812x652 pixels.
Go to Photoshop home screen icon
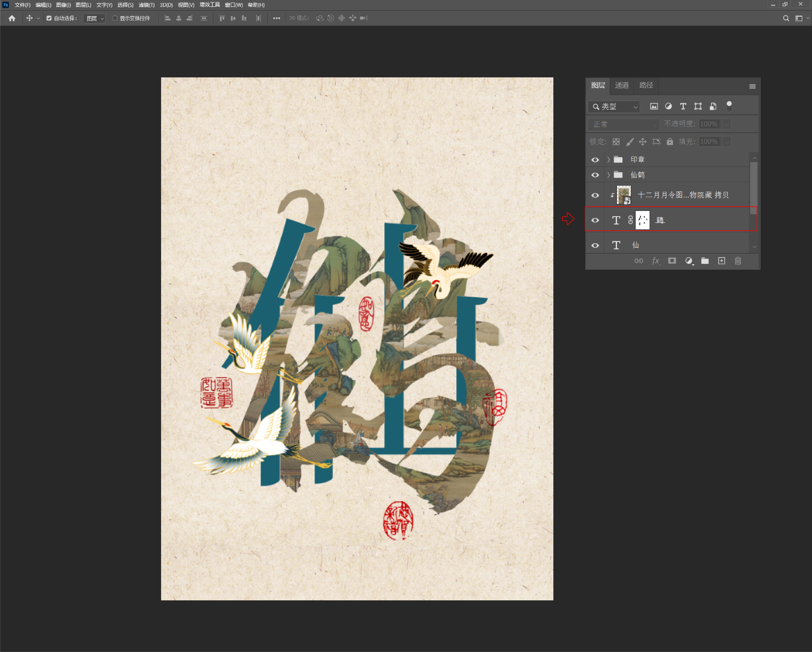[12, 18]
